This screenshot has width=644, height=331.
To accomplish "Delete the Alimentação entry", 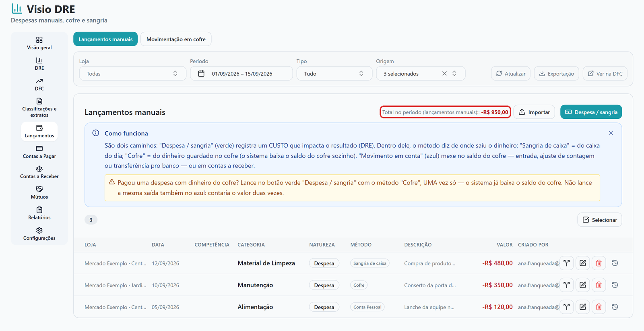I will tap(599, 307).
